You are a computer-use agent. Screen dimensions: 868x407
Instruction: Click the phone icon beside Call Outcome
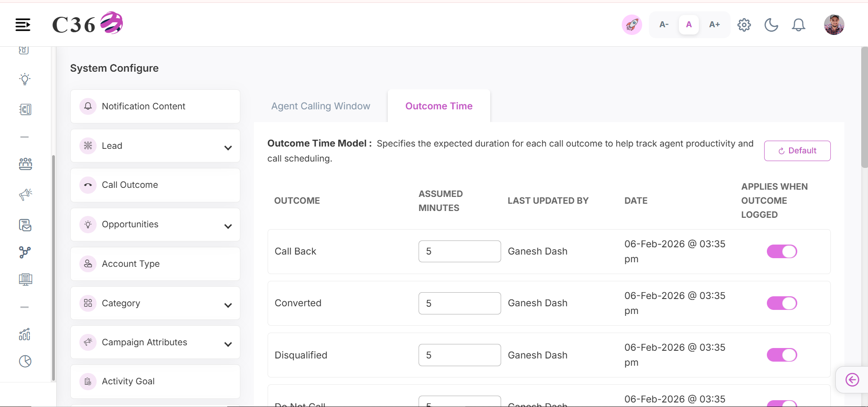pyautogui.click(x=88, y=185)
